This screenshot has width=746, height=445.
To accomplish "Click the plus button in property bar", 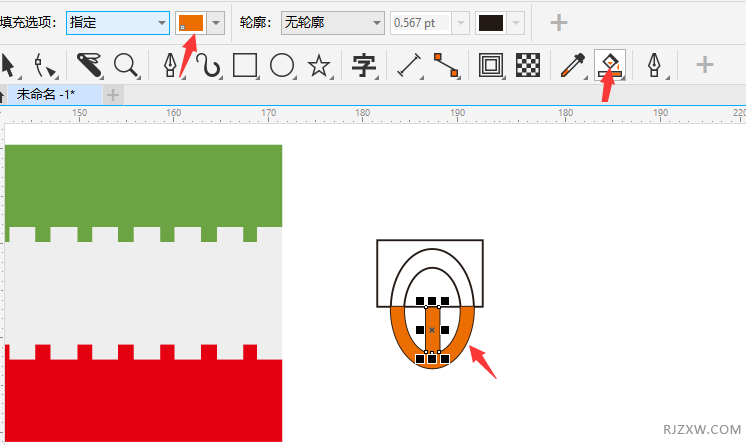I will tap(559, 22).
